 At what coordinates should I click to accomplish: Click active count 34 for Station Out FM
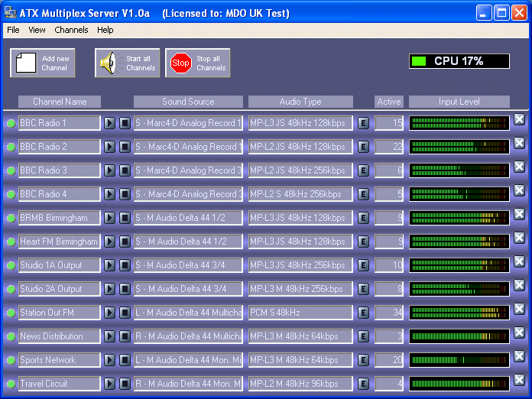click(389, 313)
